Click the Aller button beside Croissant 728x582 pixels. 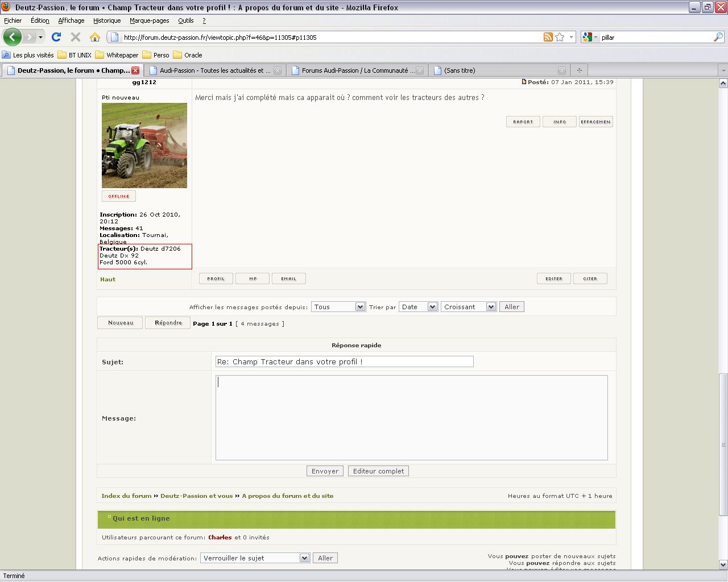click(512, 307)
